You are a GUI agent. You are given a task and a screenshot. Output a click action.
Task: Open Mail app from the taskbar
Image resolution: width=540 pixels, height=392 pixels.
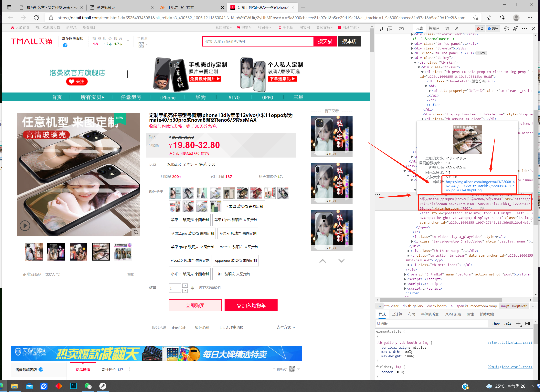tap(29, 386)
